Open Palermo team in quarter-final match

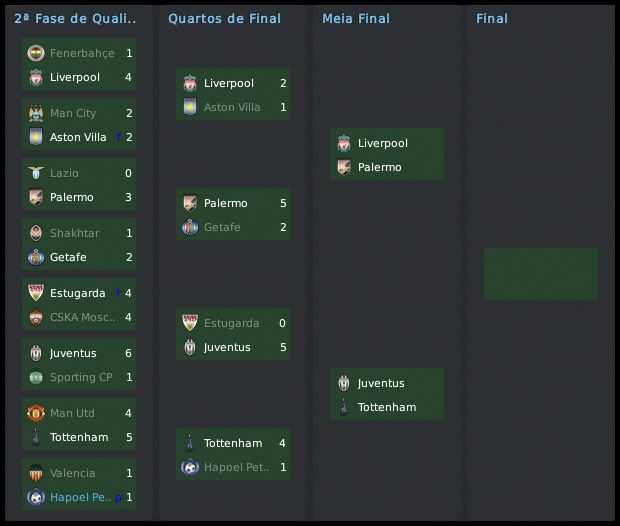(225, 203)
